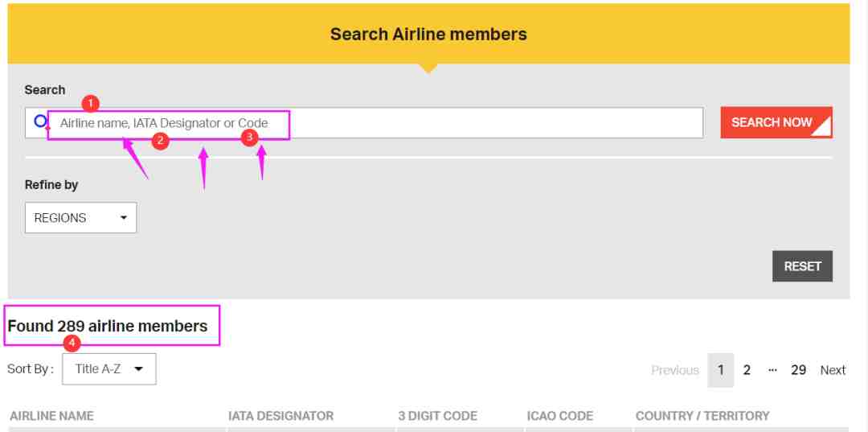Click the pagination ellipsis
Viewport: 868px width, 432px height.
(773, 370)
